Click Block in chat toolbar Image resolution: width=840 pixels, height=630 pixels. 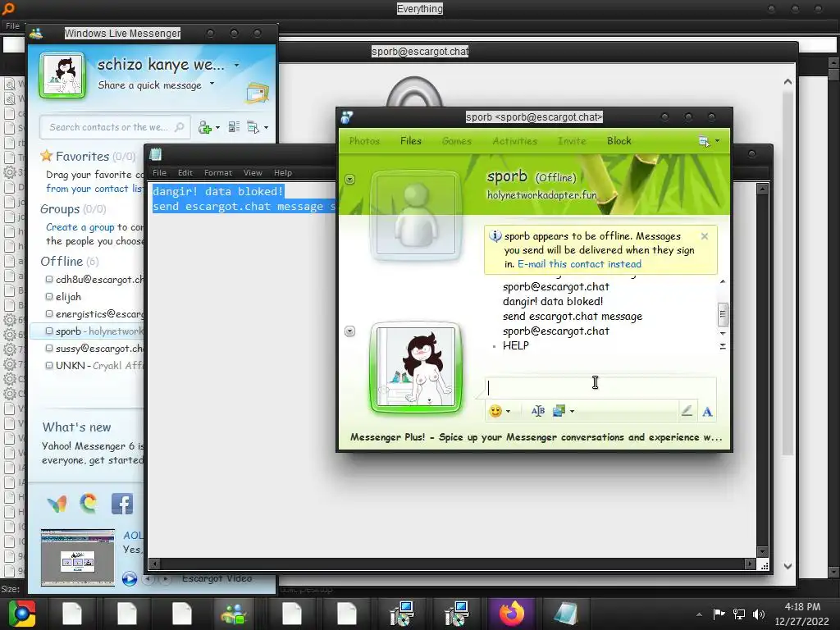click(x=619, y=141)
